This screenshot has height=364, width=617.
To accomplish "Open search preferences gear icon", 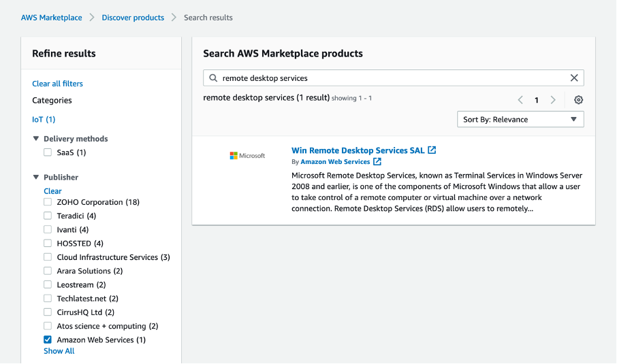I will tap(578, 100).
